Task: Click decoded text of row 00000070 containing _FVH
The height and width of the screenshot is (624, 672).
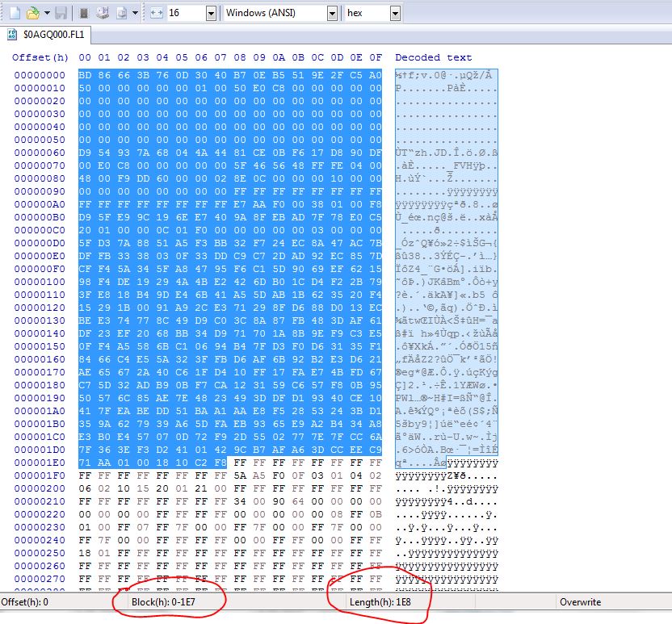Action: click(x=446, y=165)
